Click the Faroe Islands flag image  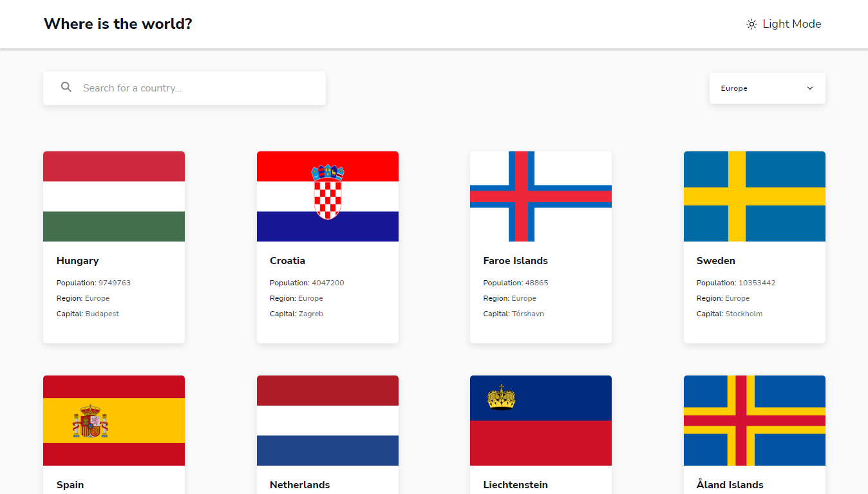(x=541, y=196)
